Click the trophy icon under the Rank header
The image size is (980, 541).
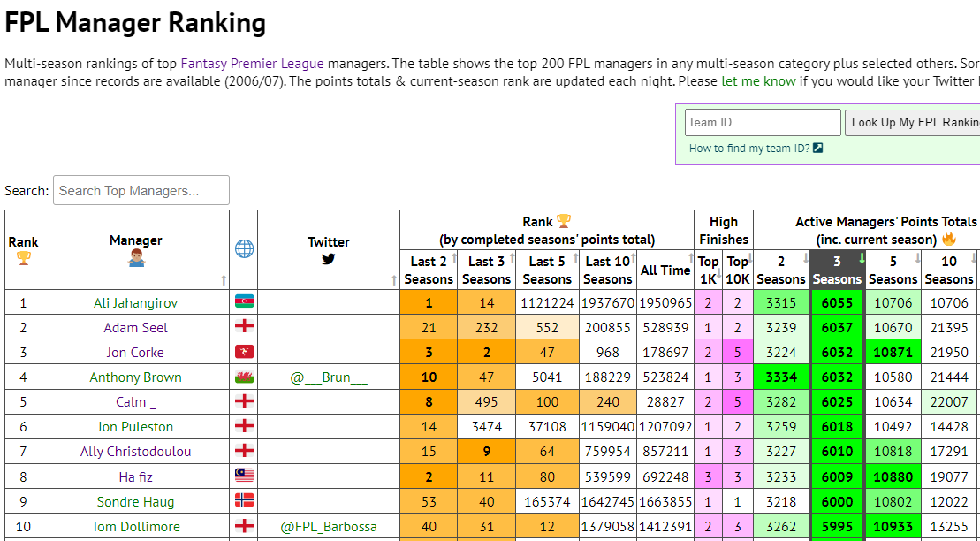[23, 257]
